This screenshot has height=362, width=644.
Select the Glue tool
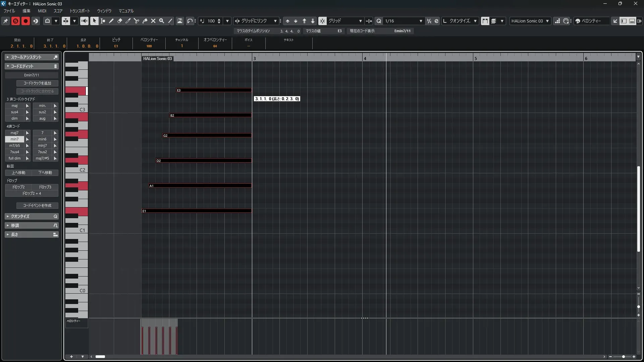[145, 21]
